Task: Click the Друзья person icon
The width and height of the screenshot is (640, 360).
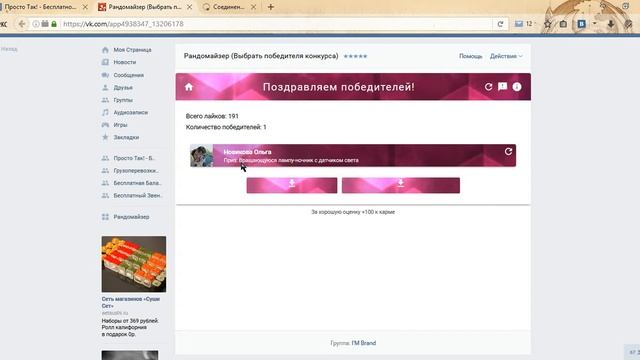Action: [x=105, y=88]
